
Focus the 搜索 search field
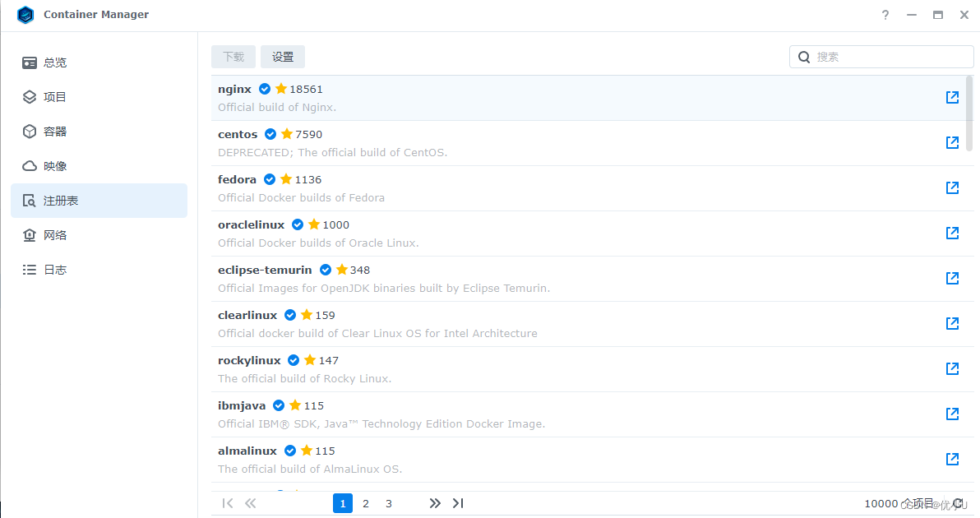tap(881, 57)
